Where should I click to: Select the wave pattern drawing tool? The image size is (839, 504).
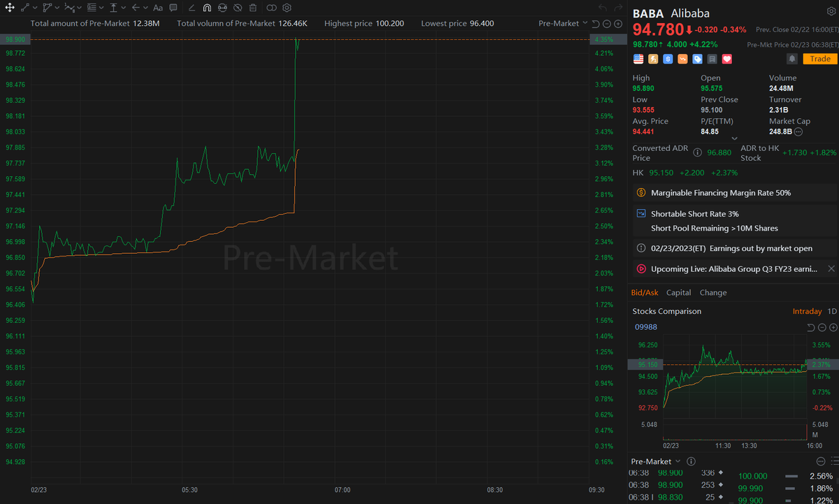(x=69, y=8)
